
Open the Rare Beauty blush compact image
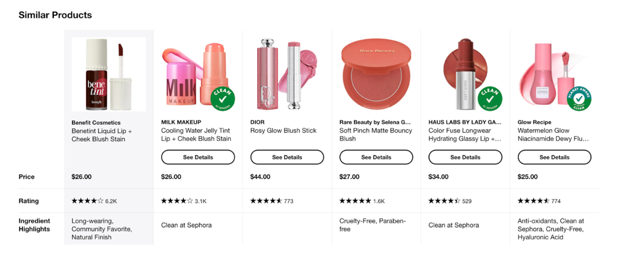pyautogui.click(x=376, y=74)
